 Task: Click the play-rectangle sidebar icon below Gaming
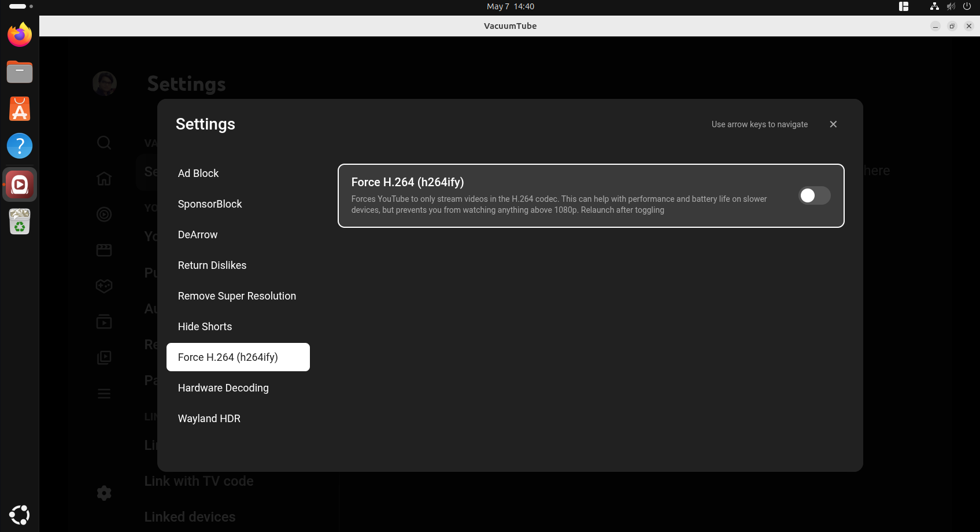(104, 322)
